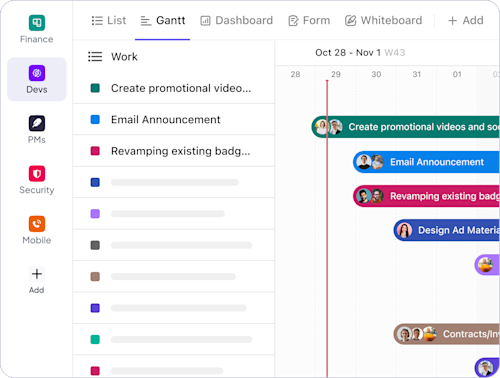The height and width of the screenshot is (378, 500).
Task: Open the Design Ad Material Gantt bar
Action: (x=447, y=230)
